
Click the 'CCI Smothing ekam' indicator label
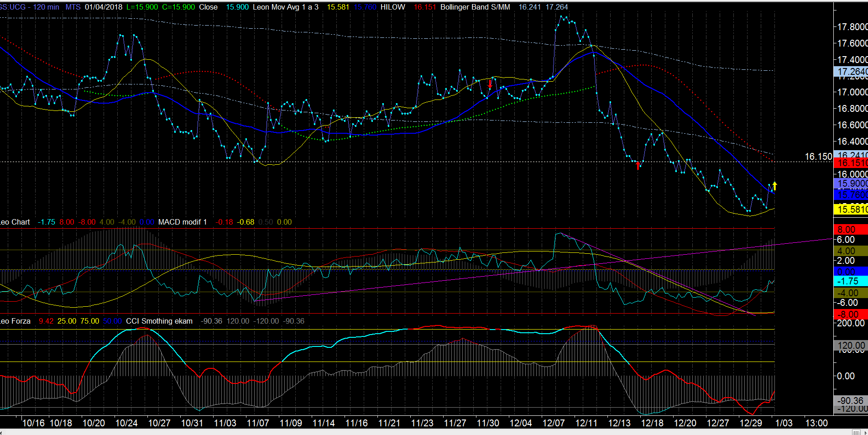(159, 321)
